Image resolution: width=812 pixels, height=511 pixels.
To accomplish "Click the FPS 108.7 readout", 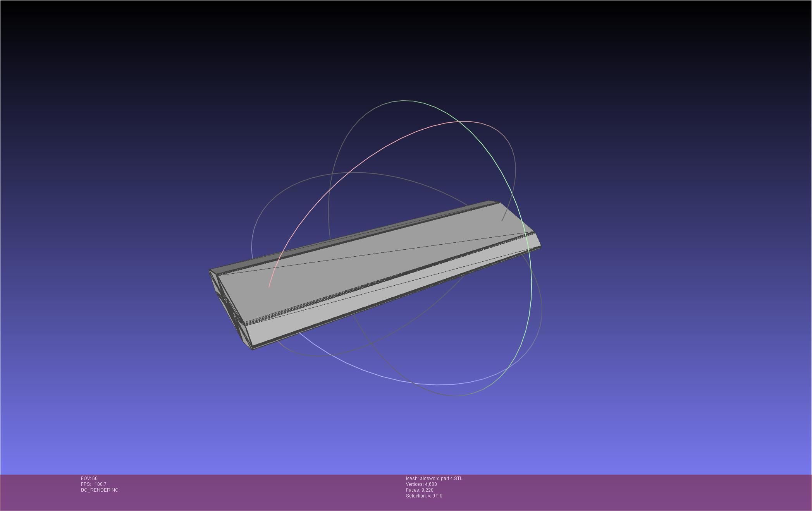I will (93, 484).
